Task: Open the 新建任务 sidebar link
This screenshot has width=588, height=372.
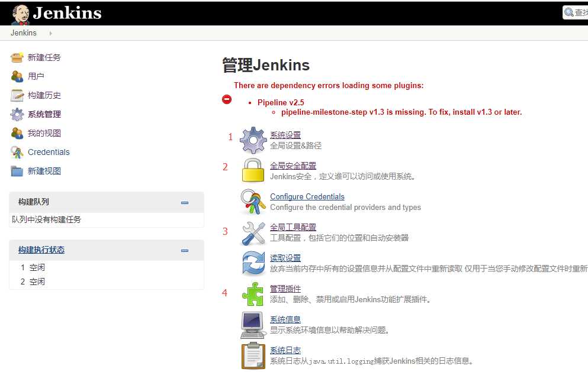Action: point(44,57)
